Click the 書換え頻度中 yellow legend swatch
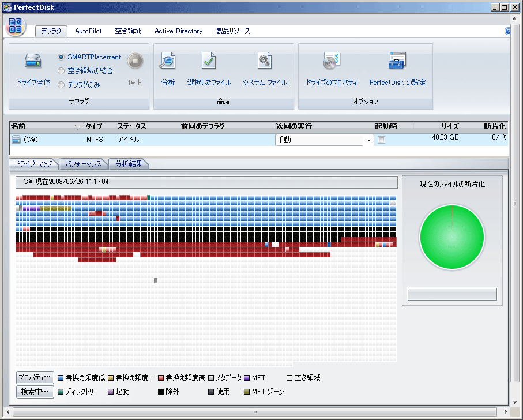 [x=111, y=378]
